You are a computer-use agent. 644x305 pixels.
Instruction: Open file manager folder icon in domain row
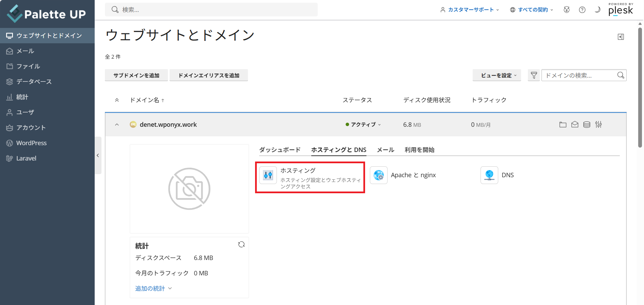563,124
